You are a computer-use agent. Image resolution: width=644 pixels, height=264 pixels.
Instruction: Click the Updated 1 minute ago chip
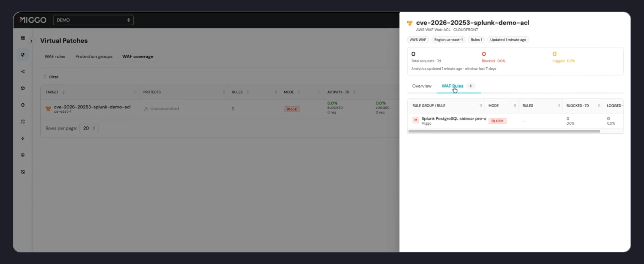508,40
